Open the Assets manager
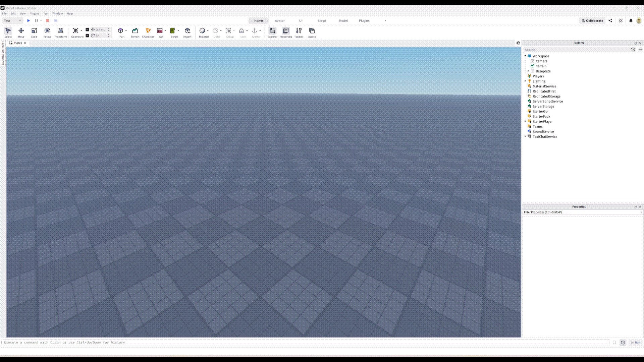The width and height of the screenshot is (644, 362). pyautogui.click(x=312, y=32)
